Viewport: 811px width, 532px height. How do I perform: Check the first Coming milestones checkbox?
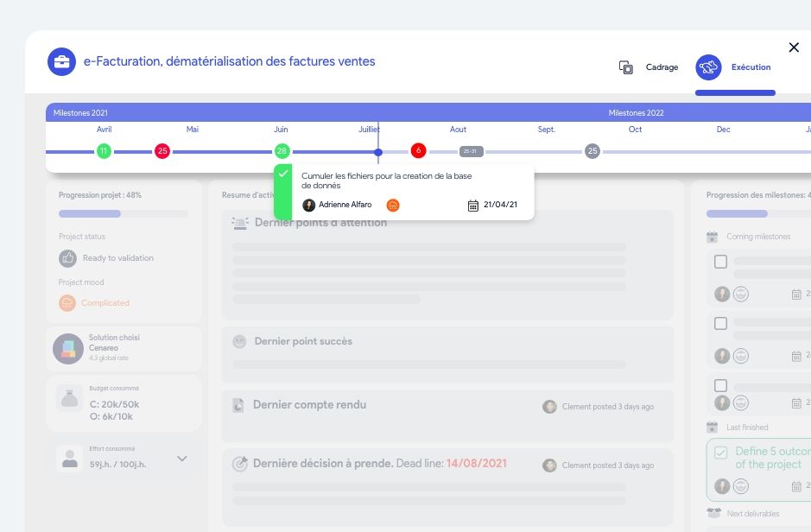721,262
